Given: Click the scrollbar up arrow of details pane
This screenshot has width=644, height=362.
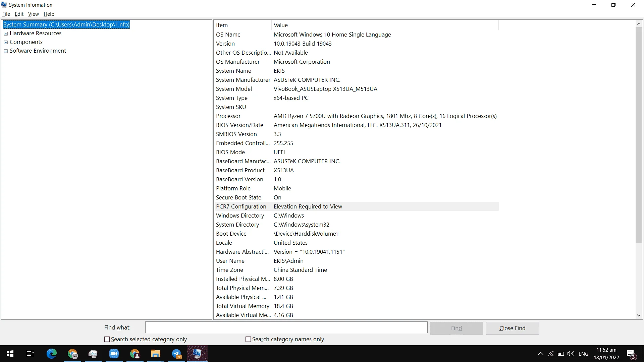Looking at the screenshot, I should tap(639, 23).
